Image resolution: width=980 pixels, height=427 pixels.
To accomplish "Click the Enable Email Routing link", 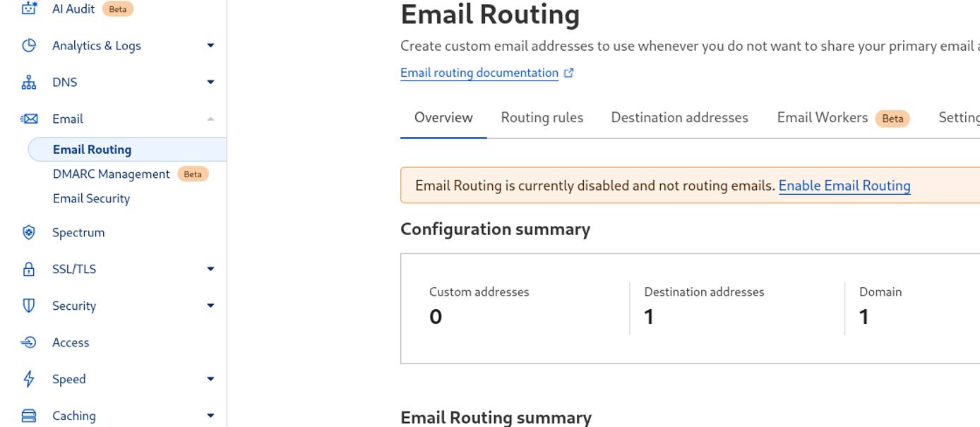I will tap(844, 185).
